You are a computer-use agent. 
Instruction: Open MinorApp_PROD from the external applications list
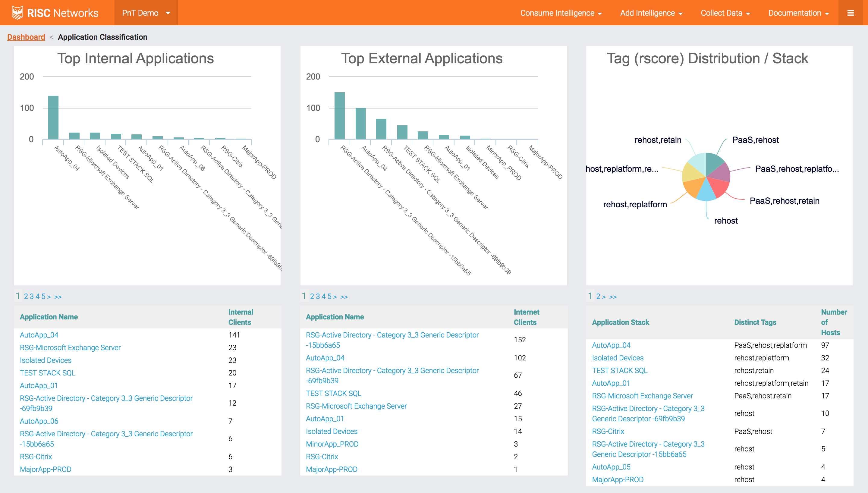[x=332, y=444]
